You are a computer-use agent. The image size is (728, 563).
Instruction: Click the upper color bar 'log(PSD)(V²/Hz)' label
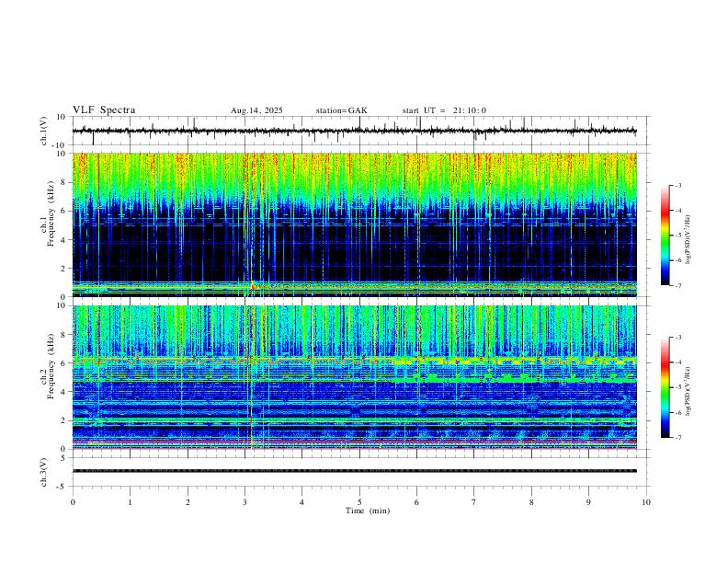point(688,239)
